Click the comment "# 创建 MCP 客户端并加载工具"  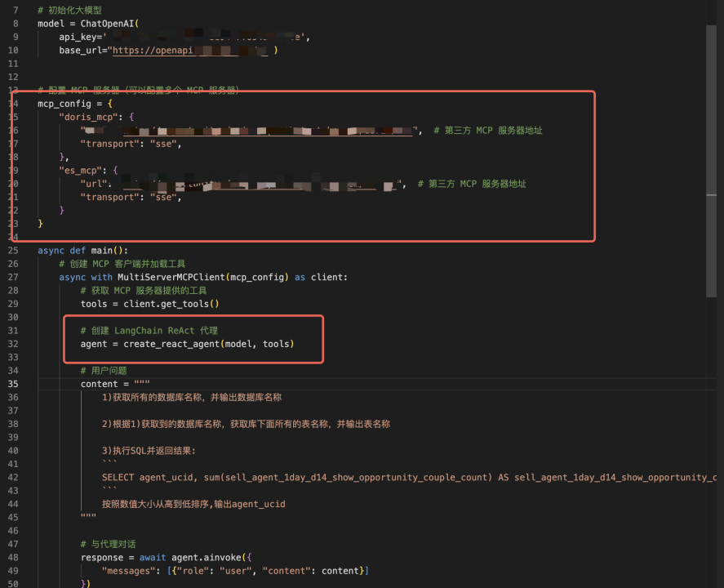click(122, 264)
